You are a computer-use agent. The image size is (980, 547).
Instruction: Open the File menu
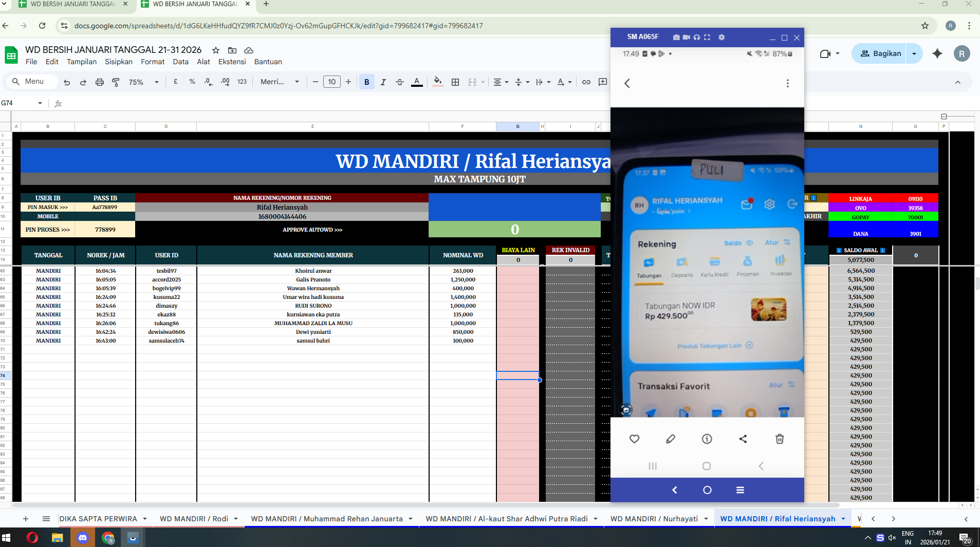pos(31,62)
